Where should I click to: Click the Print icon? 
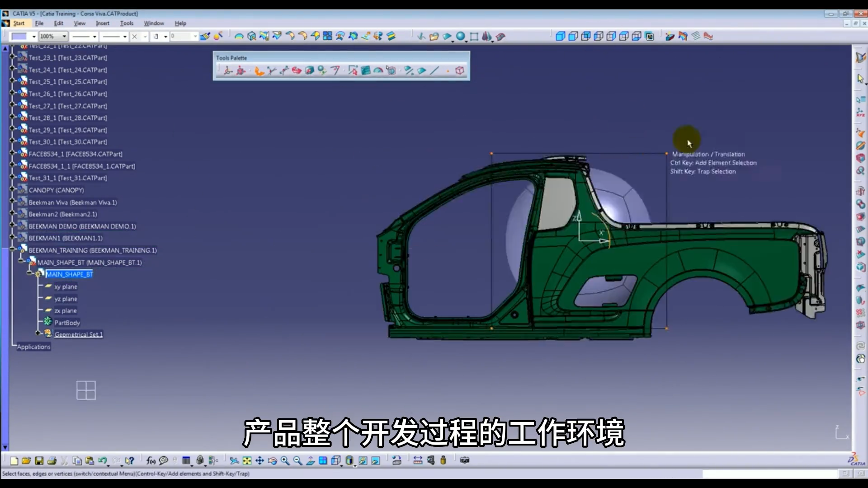[x=52, y=460]
